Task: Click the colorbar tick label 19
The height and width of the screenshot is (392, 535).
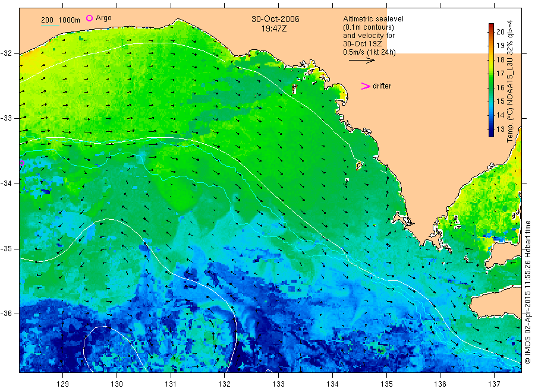Action: 500,46
